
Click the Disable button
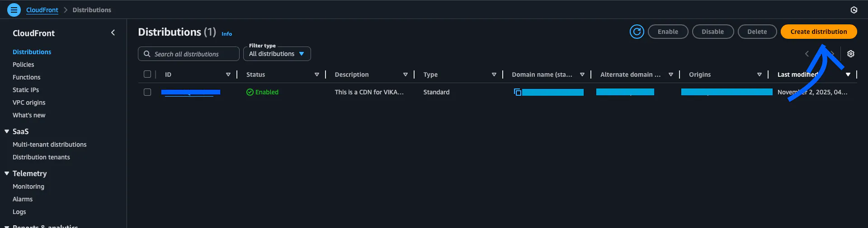[712, 32]
